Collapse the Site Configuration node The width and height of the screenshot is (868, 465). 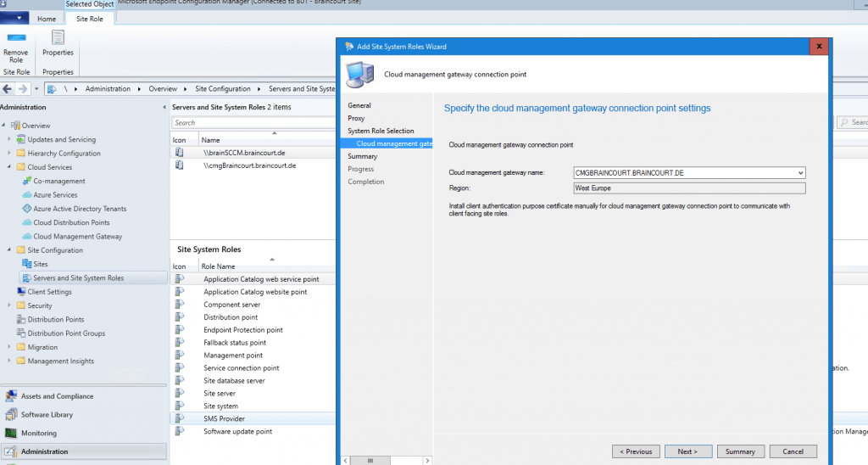pos(8,250)
